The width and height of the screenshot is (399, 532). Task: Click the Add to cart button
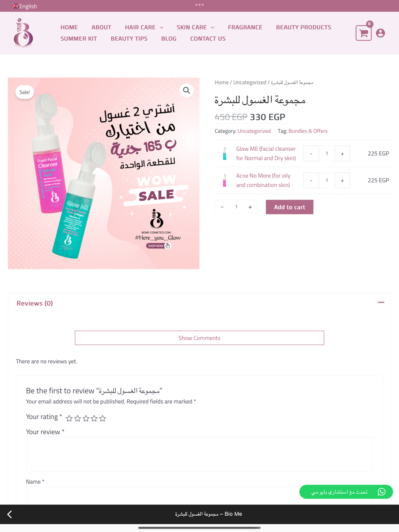[x=290, y=207]
